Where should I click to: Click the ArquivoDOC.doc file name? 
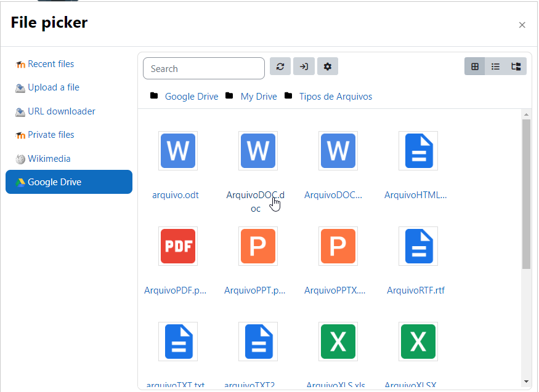[x=256, y=201]
